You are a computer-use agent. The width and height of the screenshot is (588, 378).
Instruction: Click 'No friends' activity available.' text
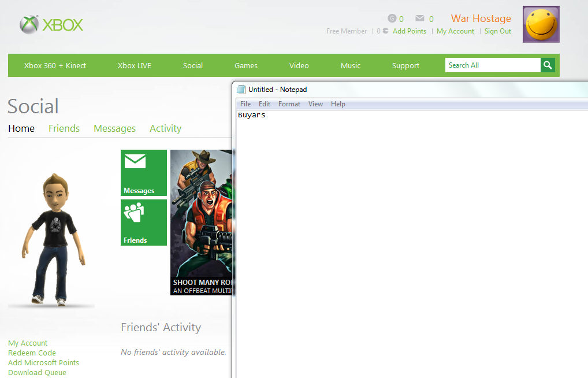(x=174, y=352)
